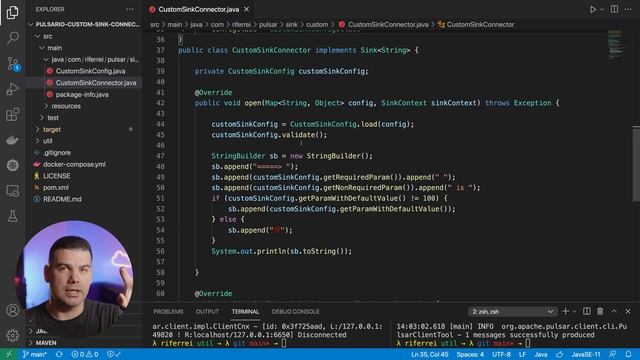Run the Java file with play button
640x360 pixels.
(x=592, y=9)
